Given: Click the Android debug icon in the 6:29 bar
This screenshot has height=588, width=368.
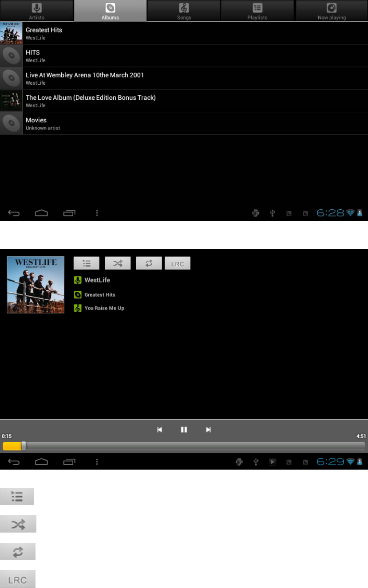Looking at the screenshot, I should pyautogui.click(x=239, y=462).
